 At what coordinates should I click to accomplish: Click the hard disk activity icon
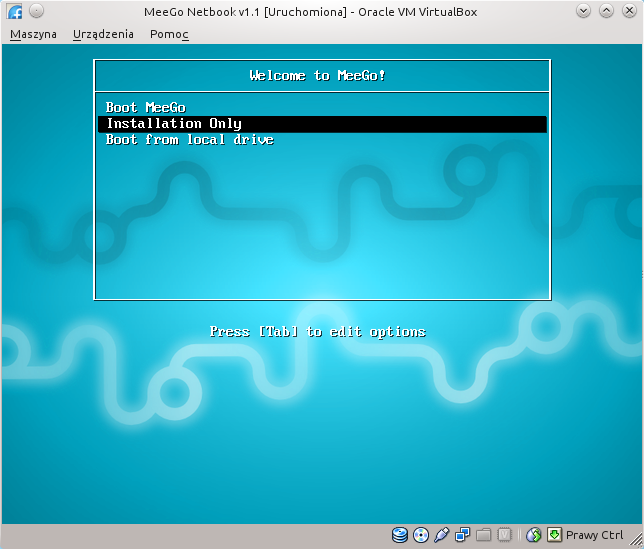[400, 535]
